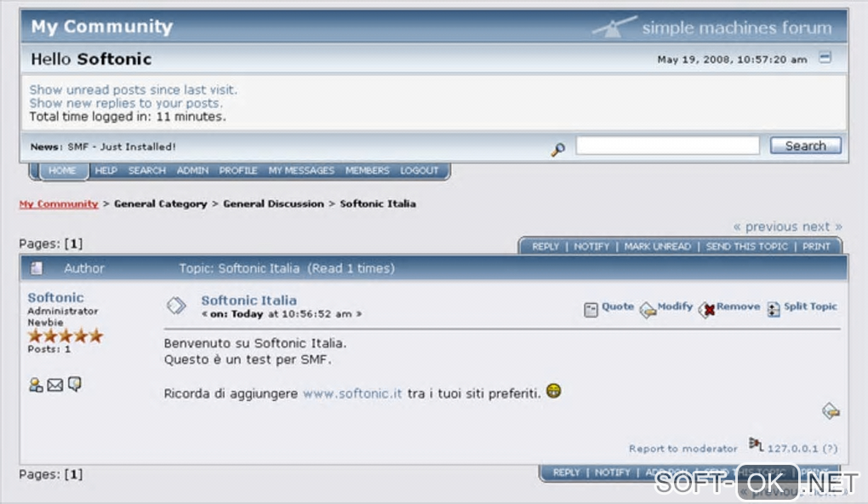Open the SEARCH menu item

click(147, 170)
